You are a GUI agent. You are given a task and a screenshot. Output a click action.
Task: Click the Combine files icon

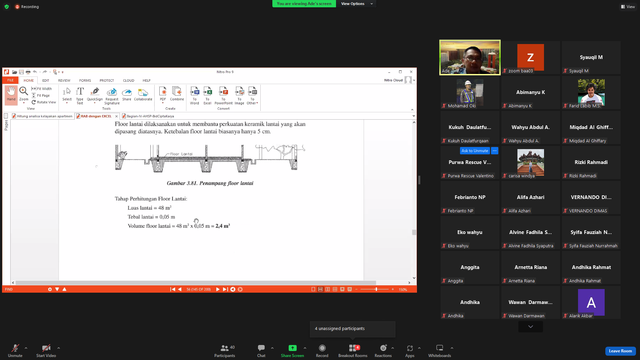click(x=177, y=94)
